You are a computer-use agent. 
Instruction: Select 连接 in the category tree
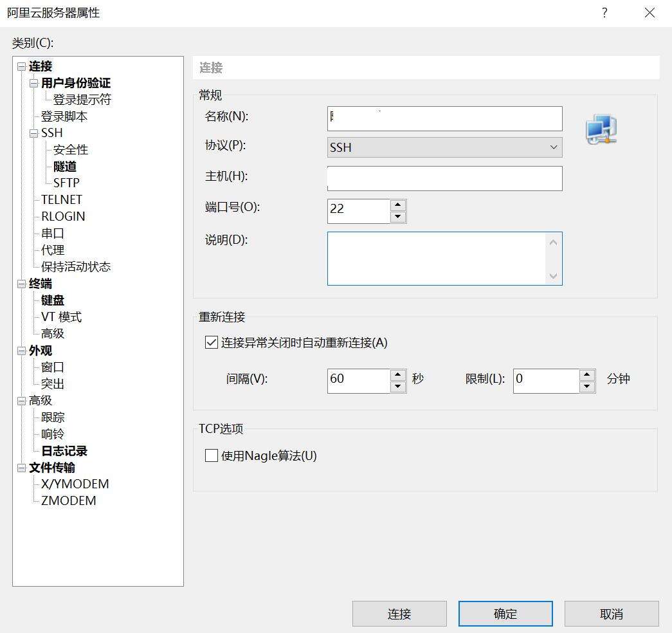click(x=41, y=66)
